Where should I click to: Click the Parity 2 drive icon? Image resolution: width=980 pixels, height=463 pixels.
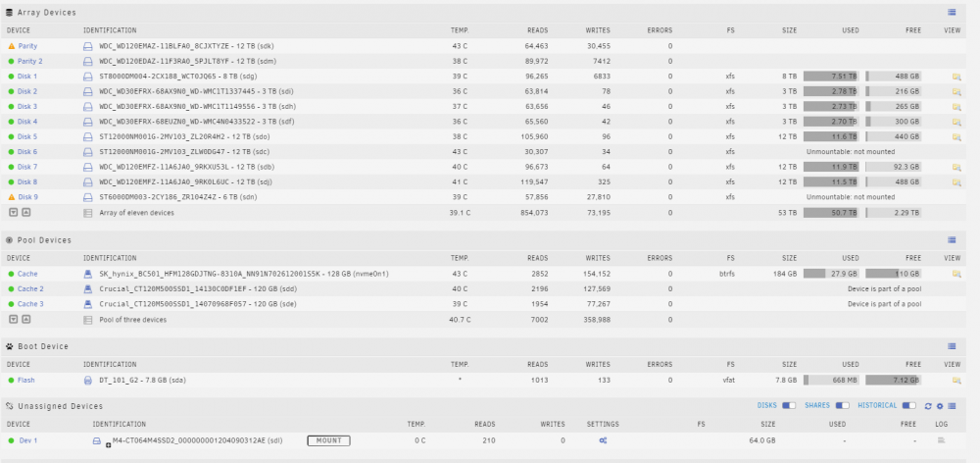[87, 62]
